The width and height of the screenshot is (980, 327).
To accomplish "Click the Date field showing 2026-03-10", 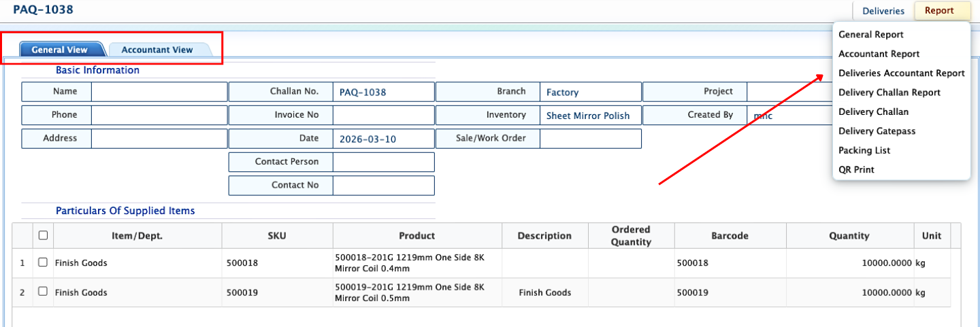I will coord(383,139).
